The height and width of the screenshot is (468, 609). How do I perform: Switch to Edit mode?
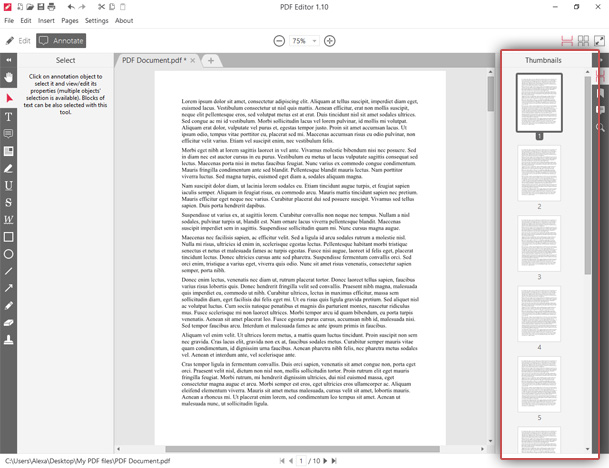coord(18,41)
